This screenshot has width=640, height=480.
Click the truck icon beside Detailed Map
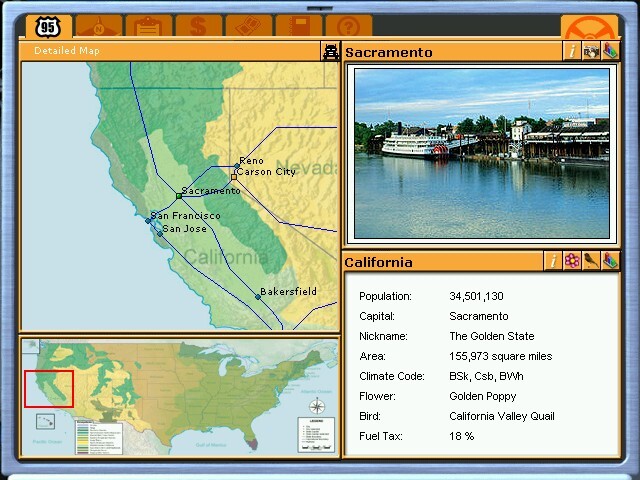tap(330, 51)
